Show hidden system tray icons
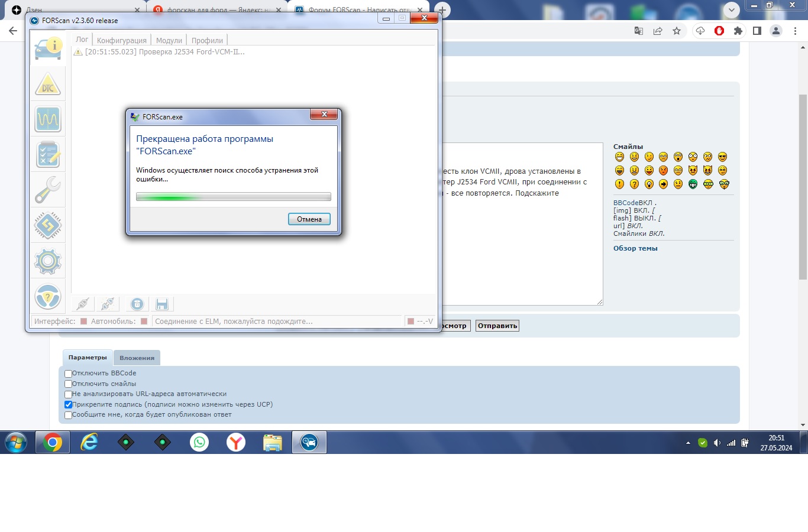This screenshot has width=808, height=532. (x=687, y=443)
